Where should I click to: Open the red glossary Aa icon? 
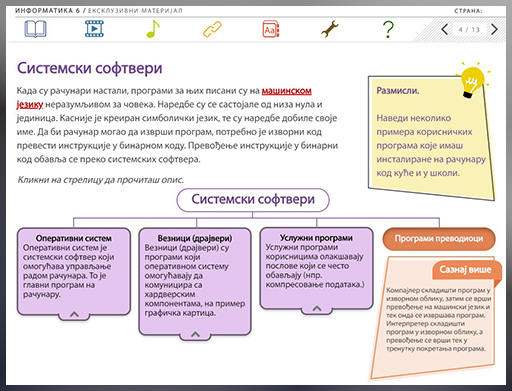pos(271,29)
